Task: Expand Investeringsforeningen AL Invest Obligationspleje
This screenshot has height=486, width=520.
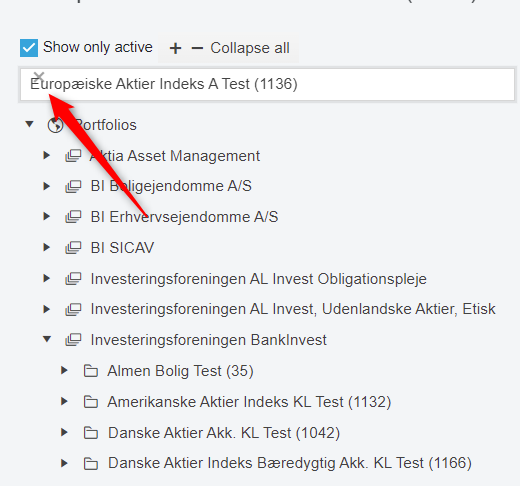Action: tap(47, 278)
